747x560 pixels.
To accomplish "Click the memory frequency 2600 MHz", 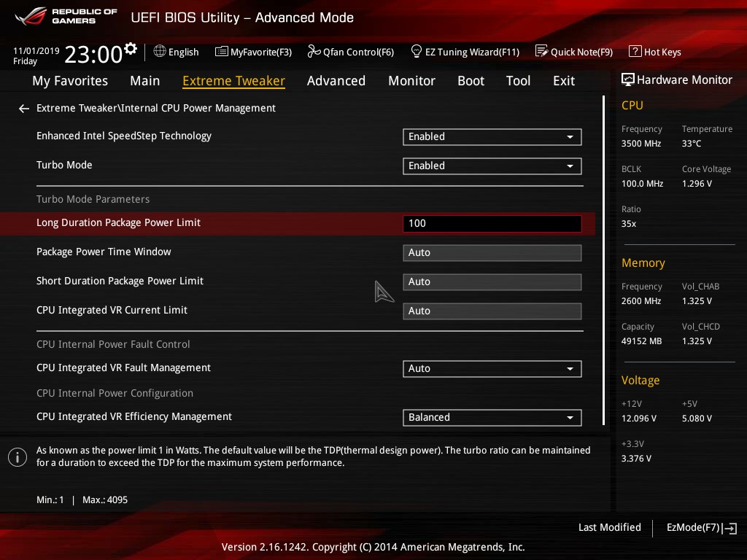I will point(640,301).
